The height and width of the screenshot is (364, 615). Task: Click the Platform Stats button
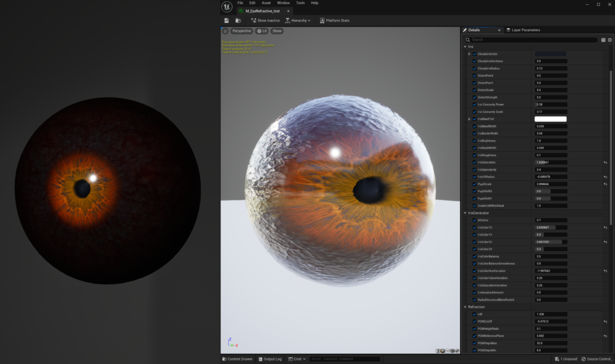click(x=334, y=20)
